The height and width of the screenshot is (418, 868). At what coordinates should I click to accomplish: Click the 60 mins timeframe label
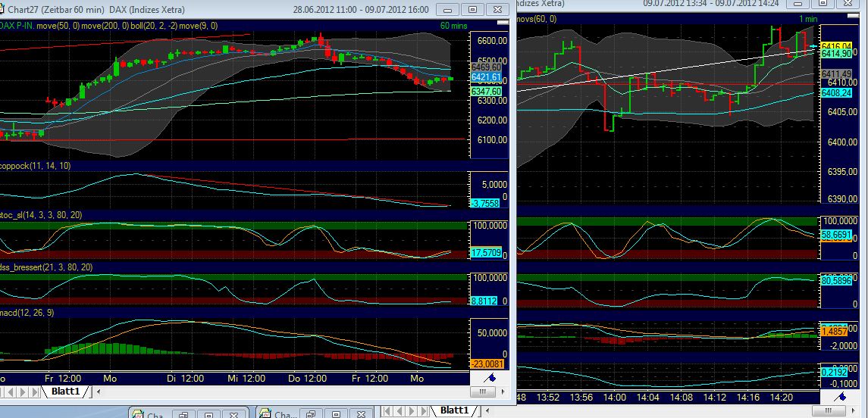(x=453, y=26)
